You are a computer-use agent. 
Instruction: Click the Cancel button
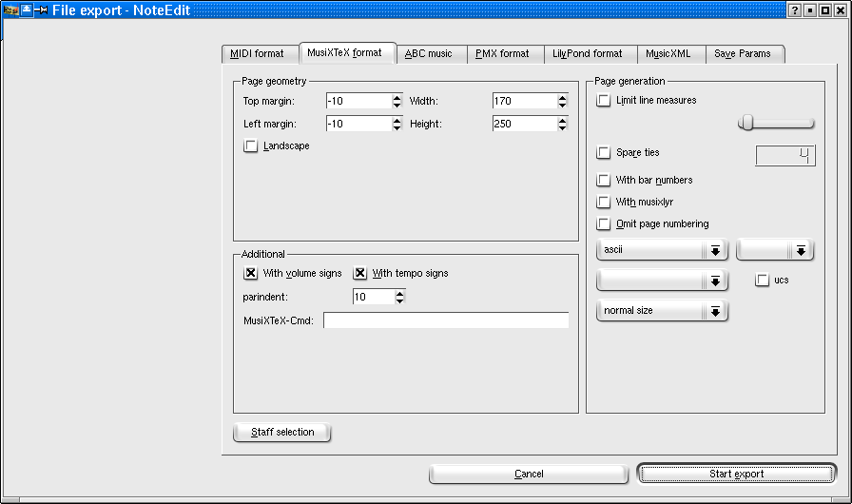(x=529, y=475)
